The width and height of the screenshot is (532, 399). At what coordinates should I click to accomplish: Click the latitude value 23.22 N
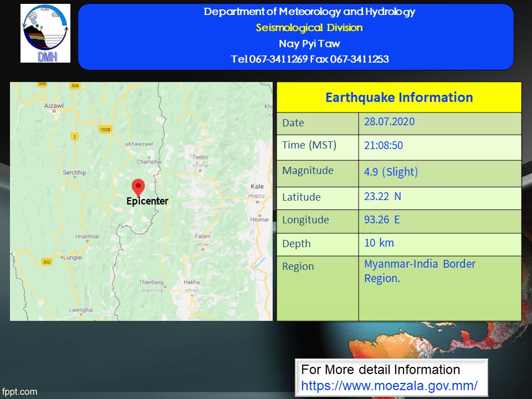pyautogui.click(x=382, y=196)
